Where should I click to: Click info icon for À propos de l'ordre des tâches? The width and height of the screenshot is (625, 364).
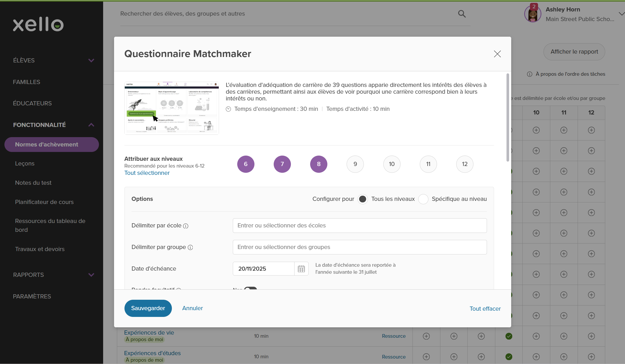click(529, 74)
